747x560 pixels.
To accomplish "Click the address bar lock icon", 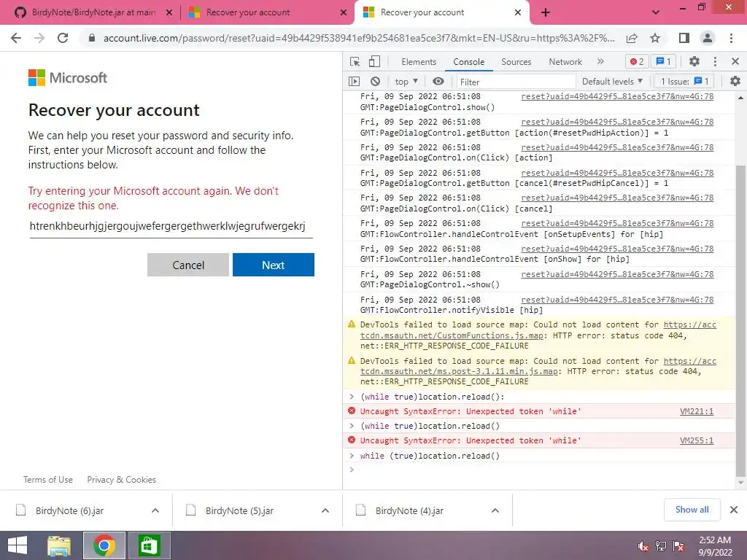I will pos(92,38).
